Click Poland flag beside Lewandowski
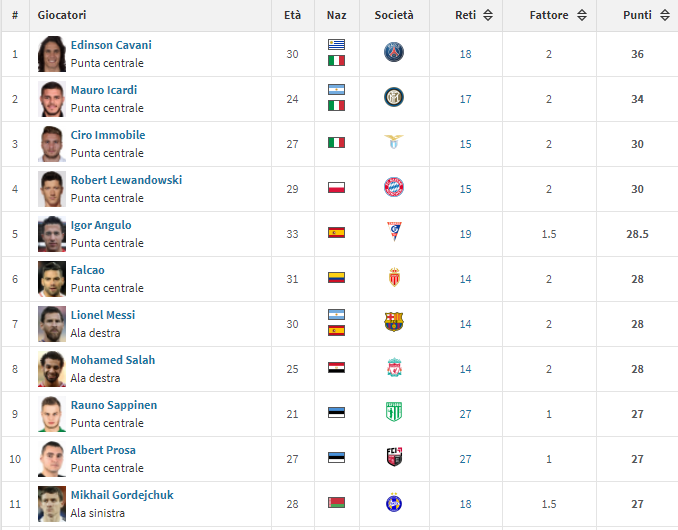Image resolution: width=678 pixels, height=530 pixels. point(336,188)
